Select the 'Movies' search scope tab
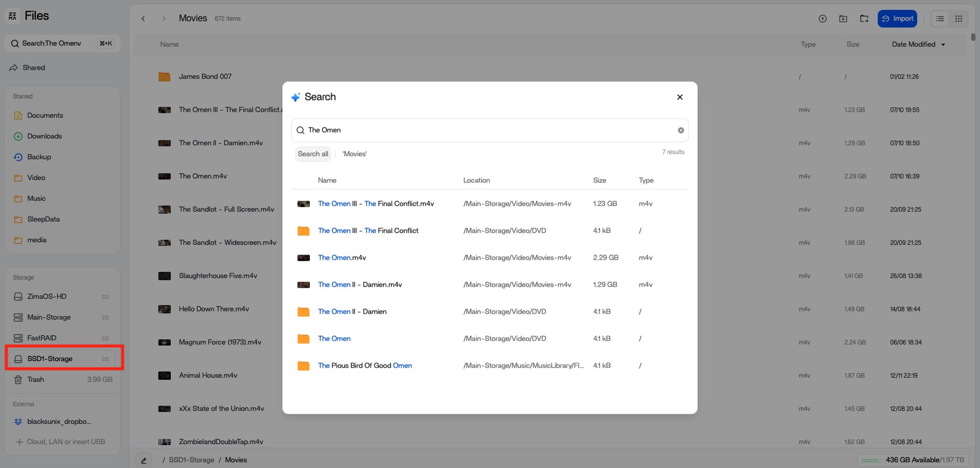 355,154
